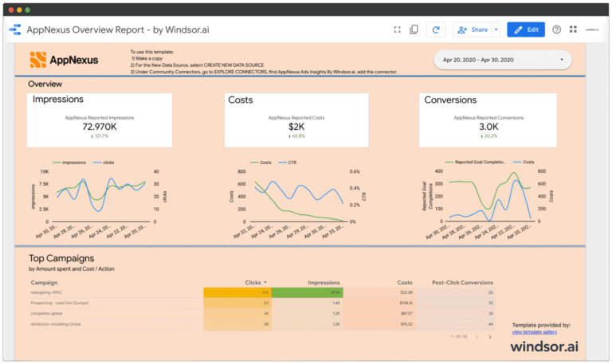This screenshot has height=364, width=612.
Task: Click the Data Studio logo icon
Action: 15,29
